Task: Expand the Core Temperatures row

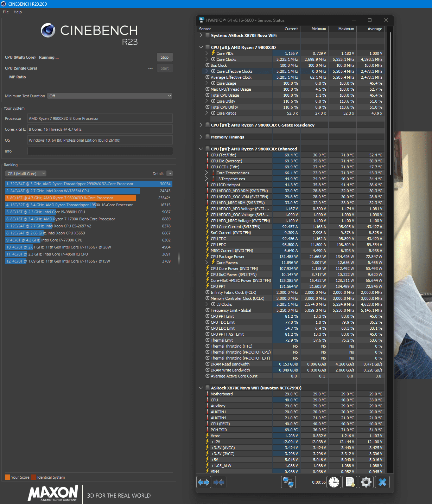Action: (x=207, y=173)
